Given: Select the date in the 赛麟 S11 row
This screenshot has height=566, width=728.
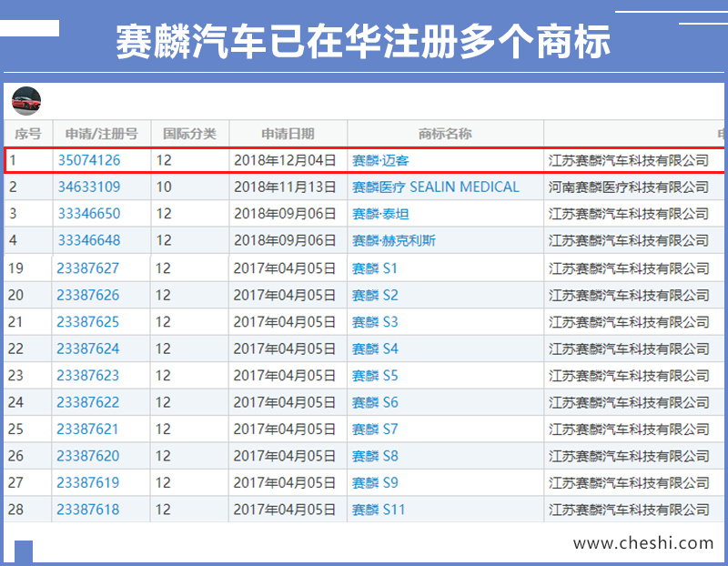Looking at the screenshot, I should click(285, 510).
